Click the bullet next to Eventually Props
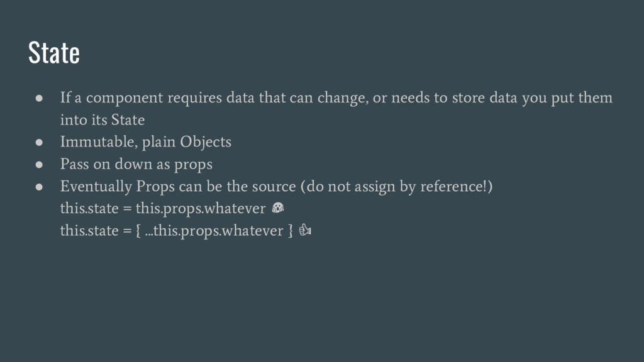Viewport: 644px width, 362px height. point(39,187)
